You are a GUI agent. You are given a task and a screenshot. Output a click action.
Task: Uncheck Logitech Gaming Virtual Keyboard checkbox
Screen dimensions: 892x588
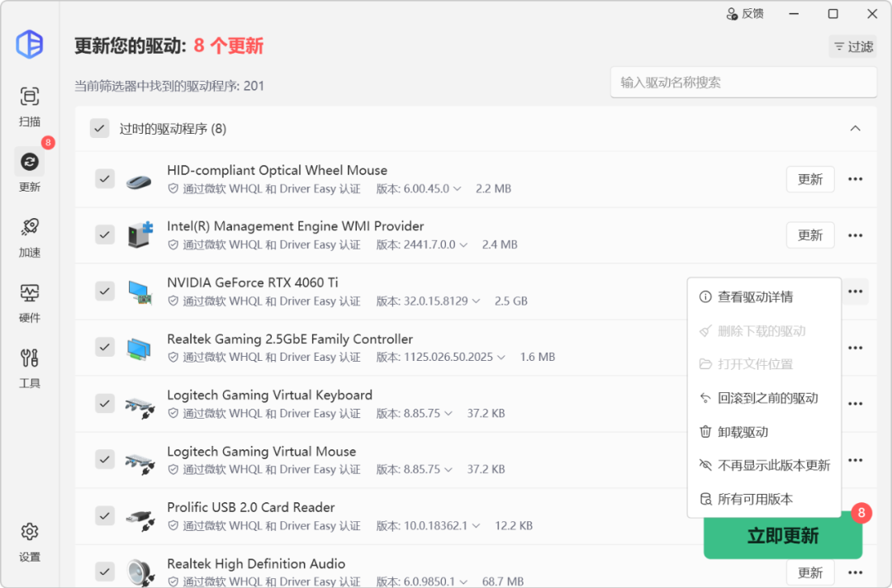(x=105, y=403)
